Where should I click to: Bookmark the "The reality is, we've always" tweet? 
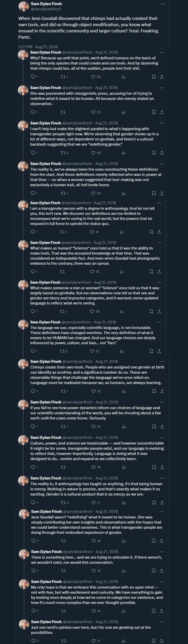[x=154, y=193]
